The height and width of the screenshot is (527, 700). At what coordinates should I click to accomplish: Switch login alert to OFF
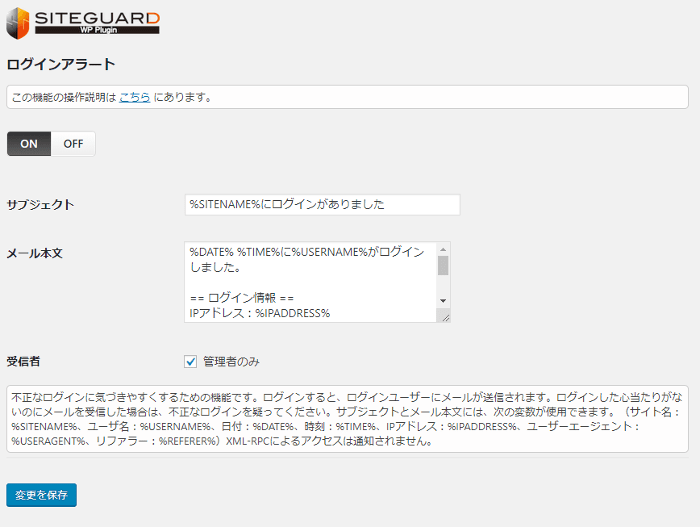click(x=73, y=144)
